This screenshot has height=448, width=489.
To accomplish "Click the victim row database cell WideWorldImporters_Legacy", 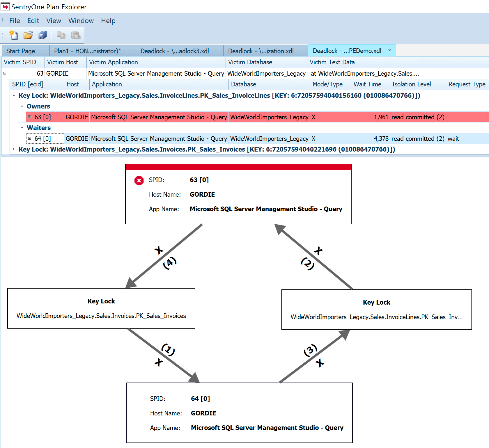I will tap(266, 73).
